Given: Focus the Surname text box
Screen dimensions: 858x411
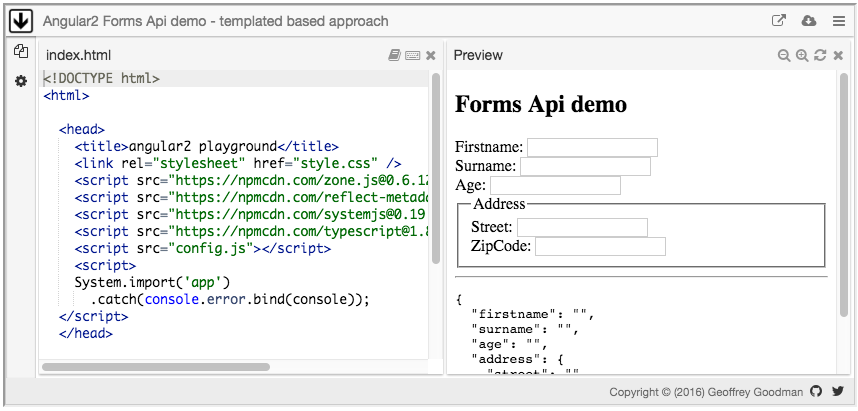Looking at the screenshot, I should (585, 166).
